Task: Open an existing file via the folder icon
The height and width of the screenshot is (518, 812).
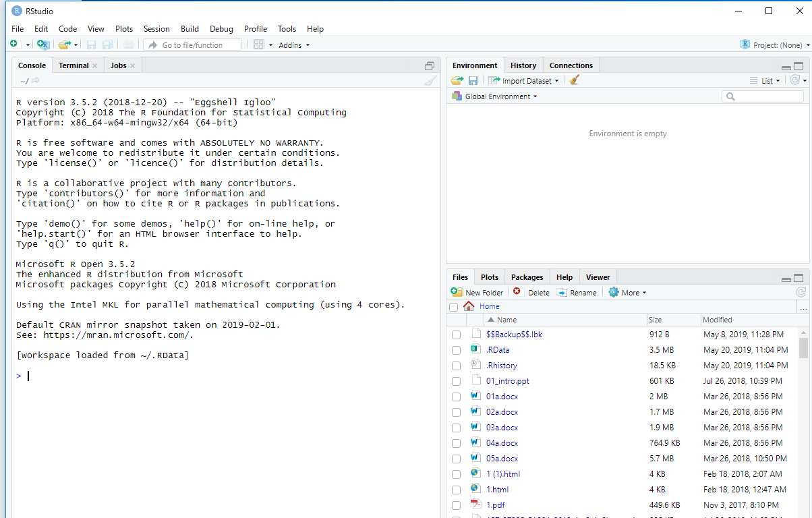Action: click(x=64, y=45)
